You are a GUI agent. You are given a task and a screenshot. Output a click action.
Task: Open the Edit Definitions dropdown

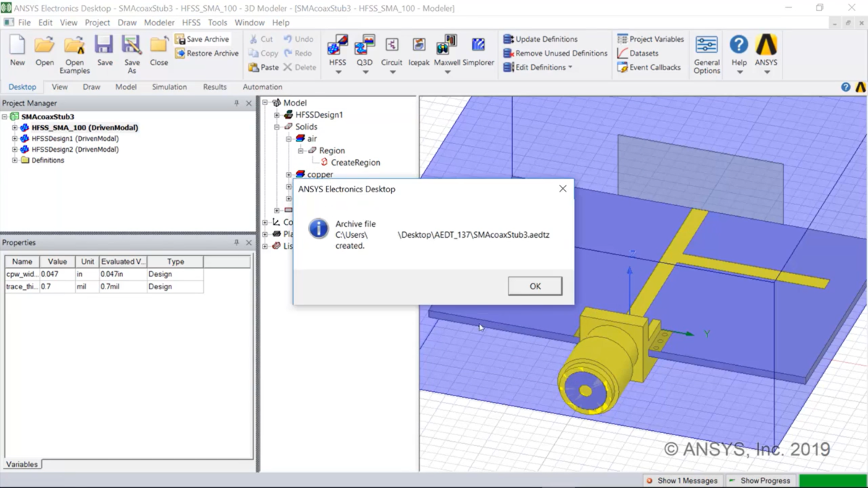(x=537, y=67)
